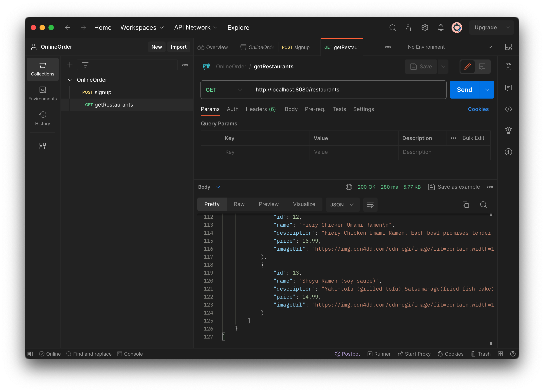Open the JSON format dropdown
The image size is (544, 392).
coord(342,205)
